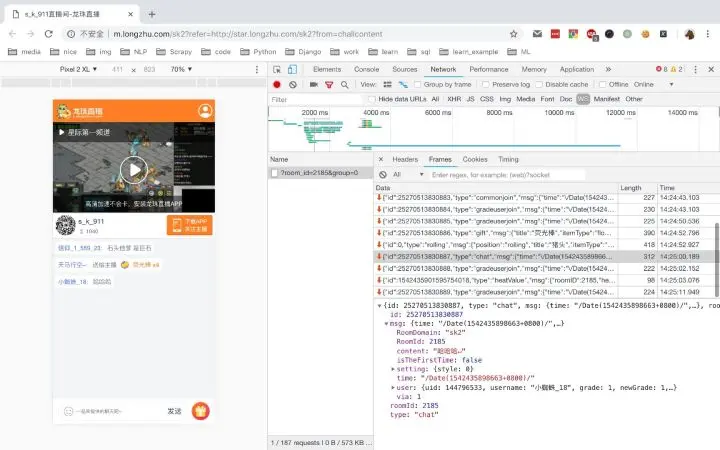Expand the setting {style: 0} node
Viewport: 720px width, 450px height.
coord(393,369)
